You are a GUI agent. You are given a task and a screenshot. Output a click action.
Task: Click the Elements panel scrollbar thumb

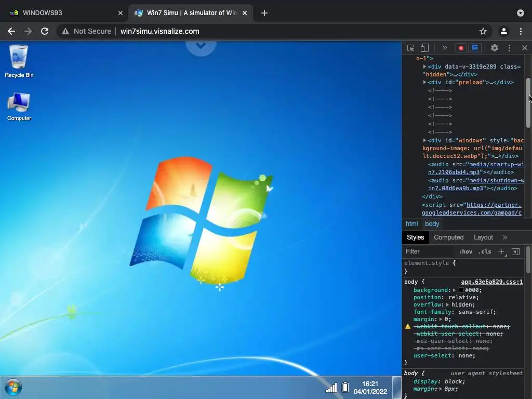(528, 103)
